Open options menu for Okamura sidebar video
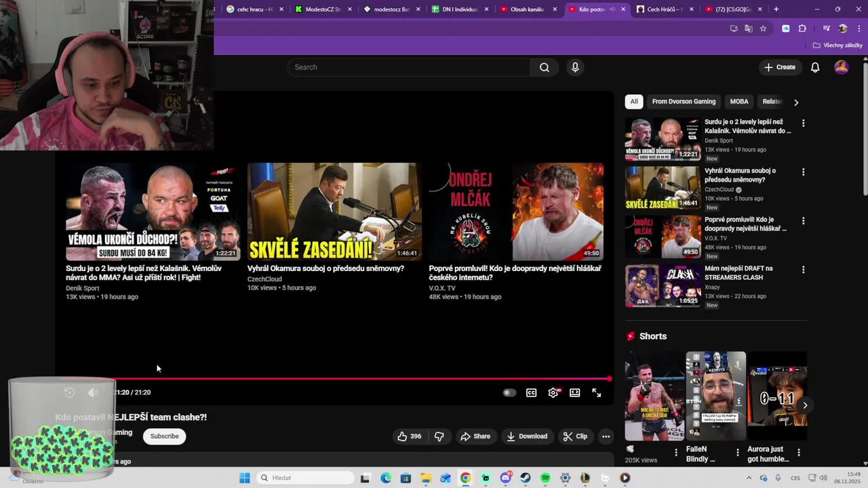 [x=804, y=172]
